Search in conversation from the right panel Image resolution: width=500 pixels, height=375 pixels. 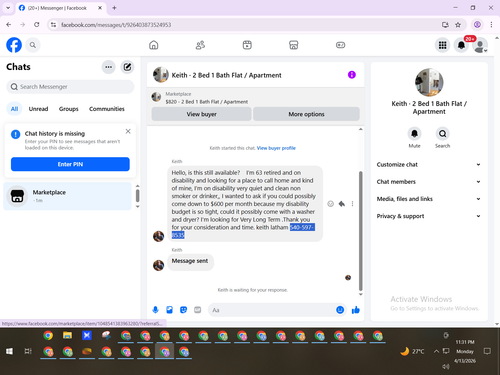(x=442, y=134)
